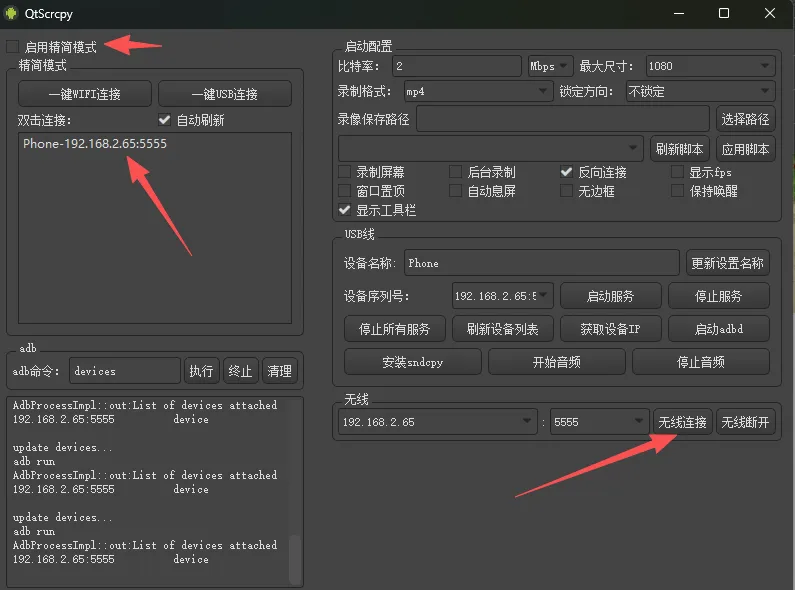Open the 录制格式 mp4 dropdown
The height and width of the screenshot is (590, 795).
point(478,92)
